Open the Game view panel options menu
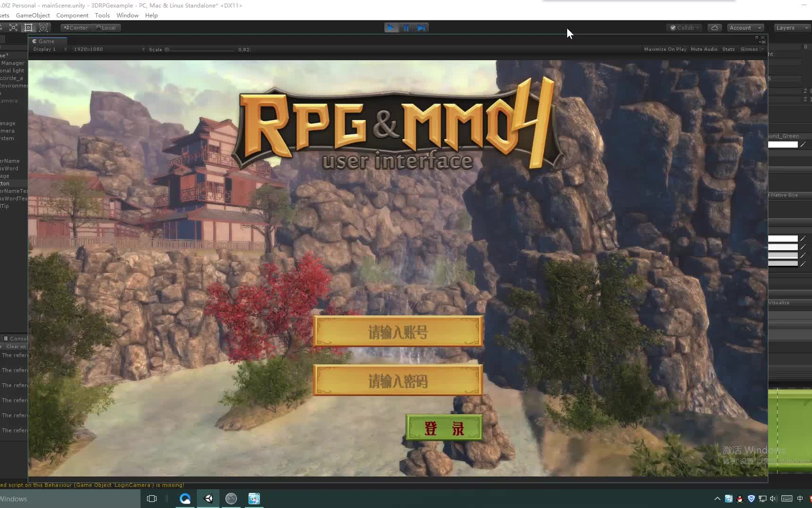The height and width of the screenshot is (508, 812). [762, 42]
